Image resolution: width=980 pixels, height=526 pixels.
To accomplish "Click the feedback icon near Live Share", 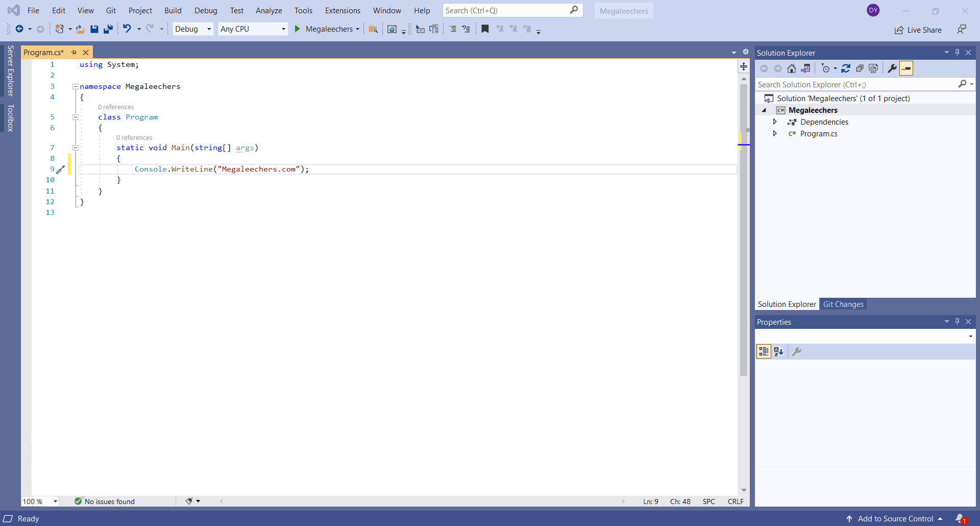I will tap(962, 30).
